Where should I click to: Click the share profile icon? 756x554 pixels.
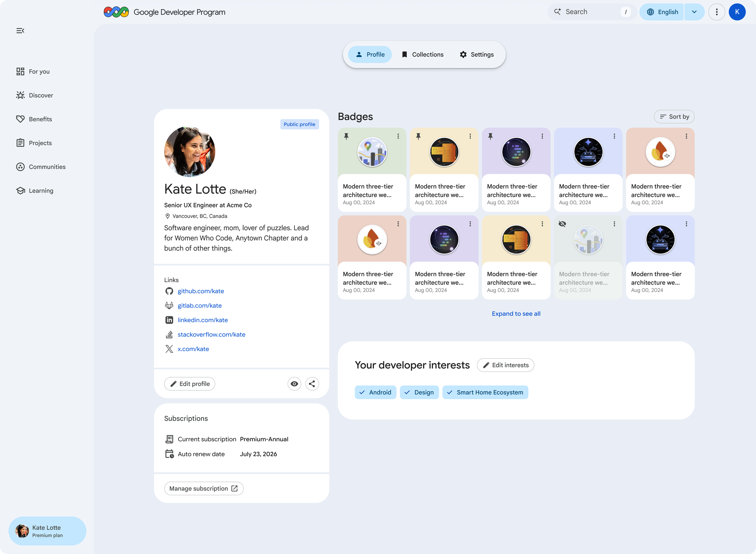point(312,383)
